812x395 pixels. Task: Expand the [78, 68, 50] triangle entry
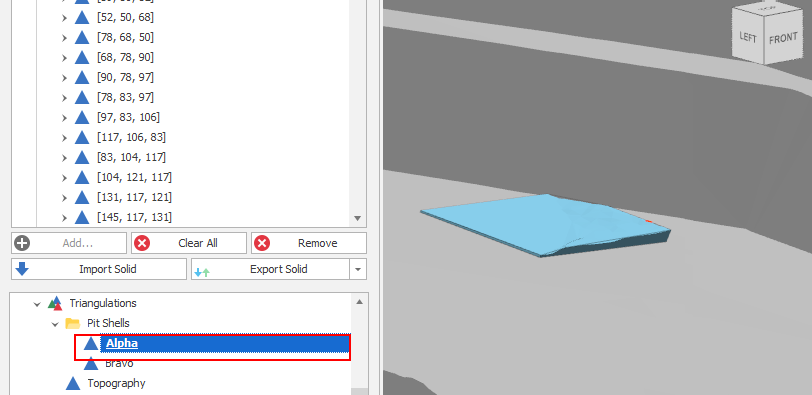64,38
